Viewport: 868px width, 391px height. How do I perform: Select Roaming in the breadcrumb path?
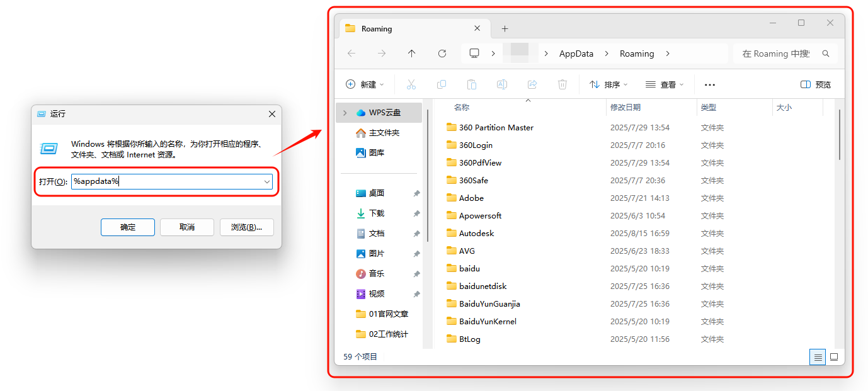click(x=637, y=54)
